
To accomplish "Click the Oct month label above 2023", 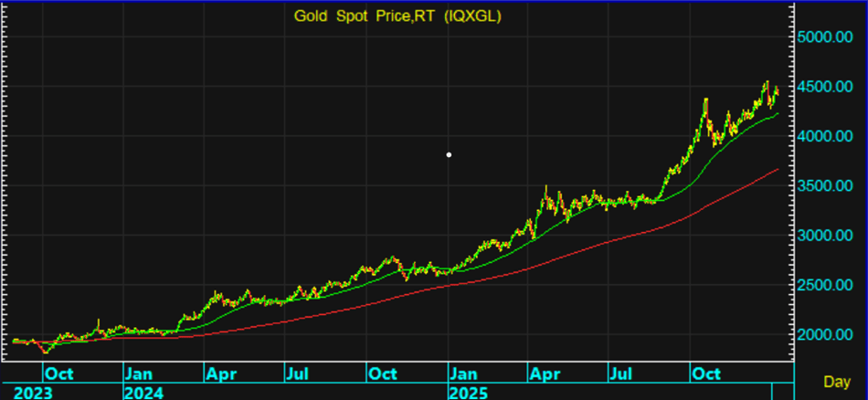I will point(60,374).
